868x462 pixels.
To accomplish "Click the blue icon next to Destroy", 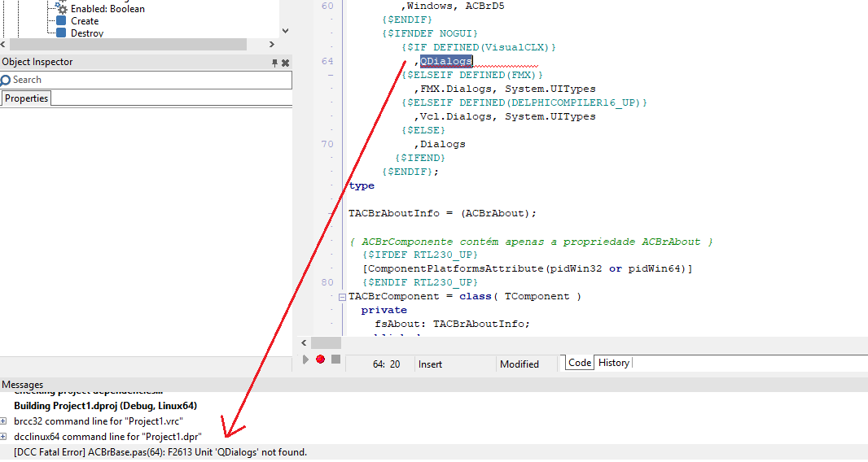I will 61,33.
